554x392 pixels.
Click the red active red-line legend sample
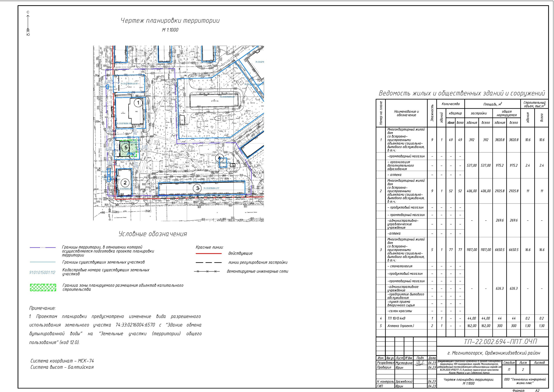[x=208, y=253]
